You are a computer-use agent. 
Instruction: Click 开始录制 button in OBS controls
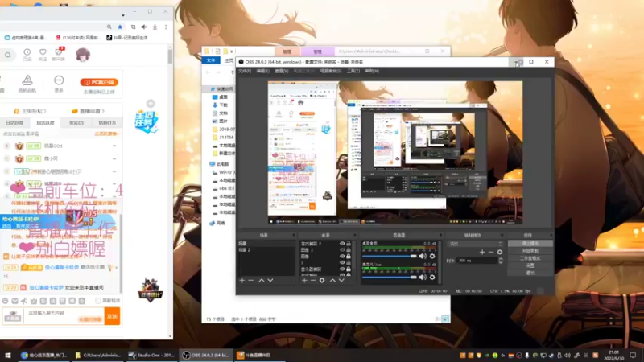coord(530,251)
